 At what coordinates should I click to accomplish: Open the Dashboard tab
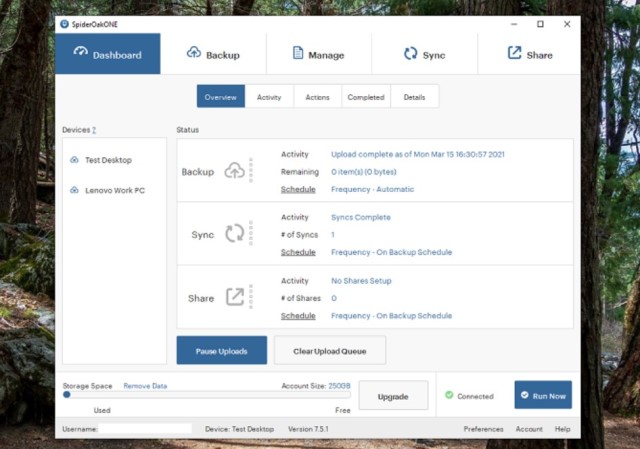(x=108, y=54)
